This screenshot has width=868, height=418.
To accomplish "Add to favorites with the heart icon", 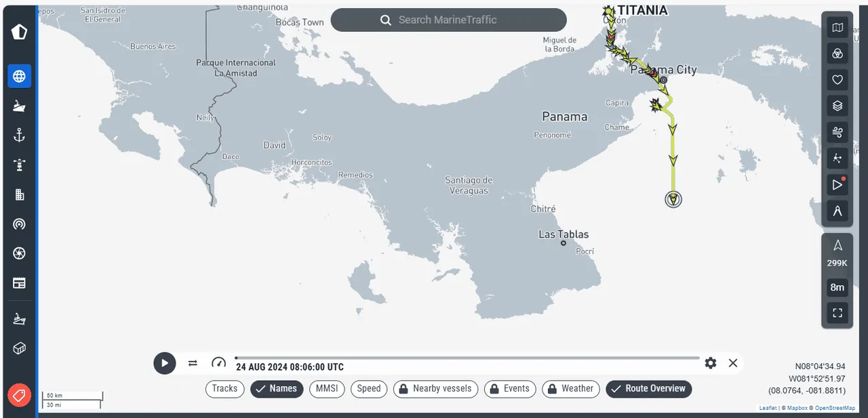I will pos(837,80).
